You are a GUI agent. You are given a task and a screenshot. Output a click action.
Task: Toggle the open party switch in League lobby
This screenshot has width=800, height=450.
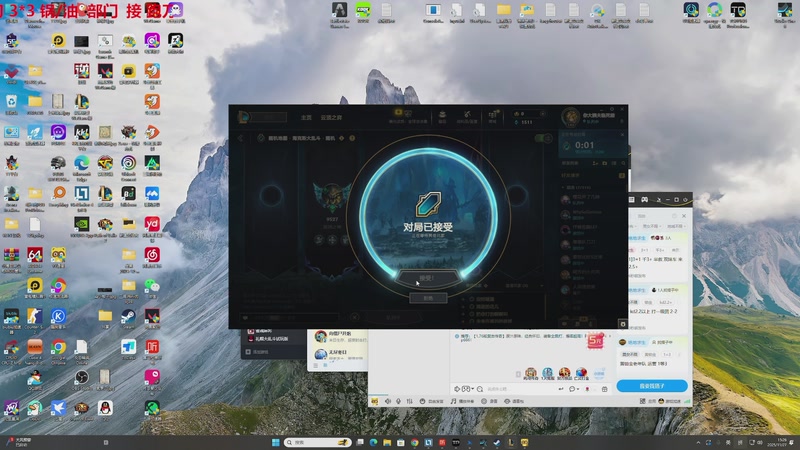pos(543,138)
